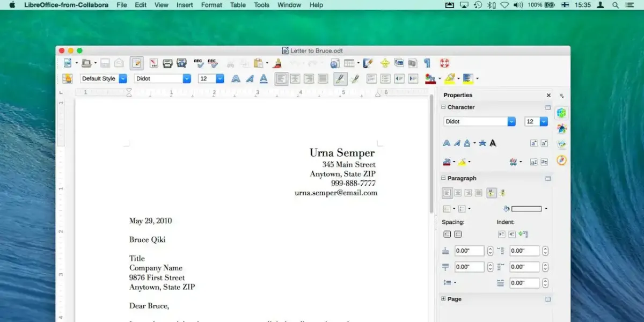Open the Show Draw Functions icon
Screen dimensions: 644x322
click(x=368, y=63)
